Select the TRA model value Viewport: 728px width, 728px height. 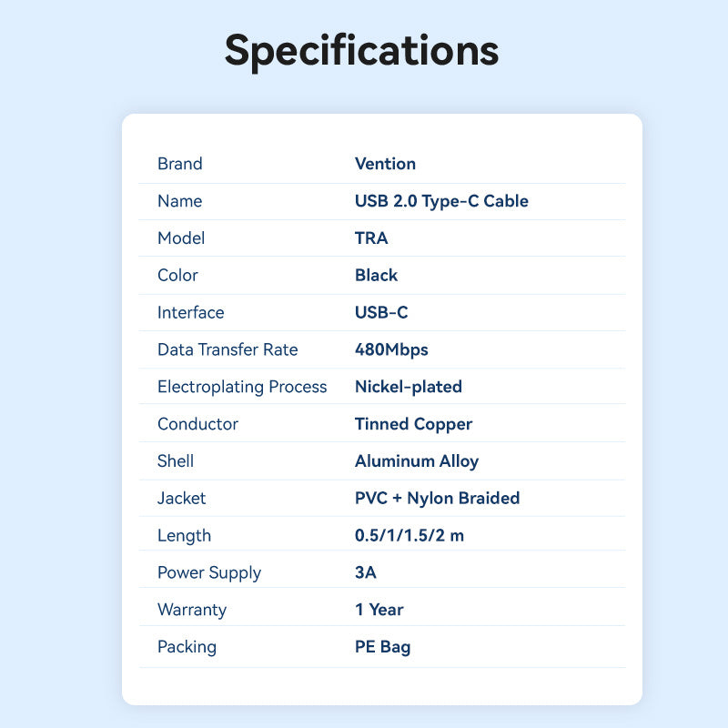click(371, 238)
